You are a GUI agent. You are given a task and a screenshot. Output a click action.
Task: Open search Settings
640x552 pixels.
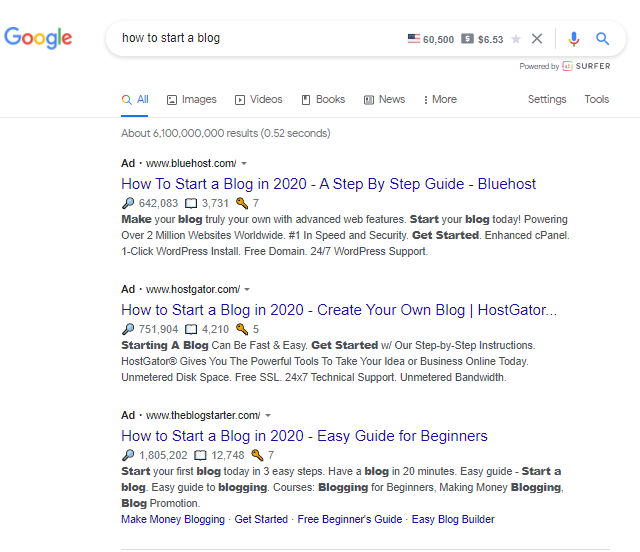pos(547,99)
